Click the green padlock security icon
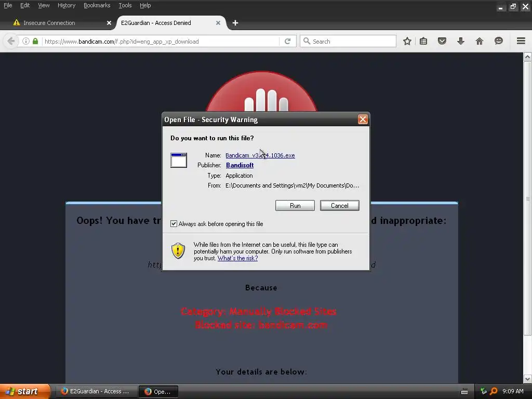 click(35, 42)
